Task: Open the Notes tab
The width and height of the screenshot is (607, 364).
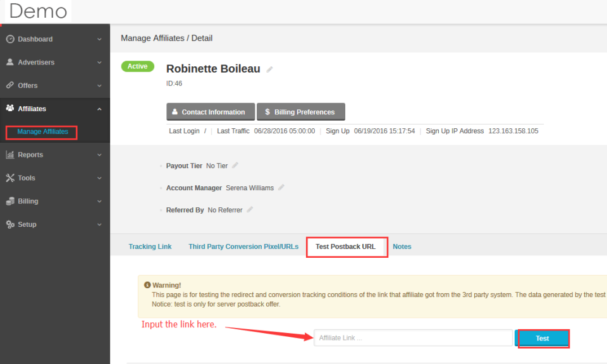Action: [402, 246]
